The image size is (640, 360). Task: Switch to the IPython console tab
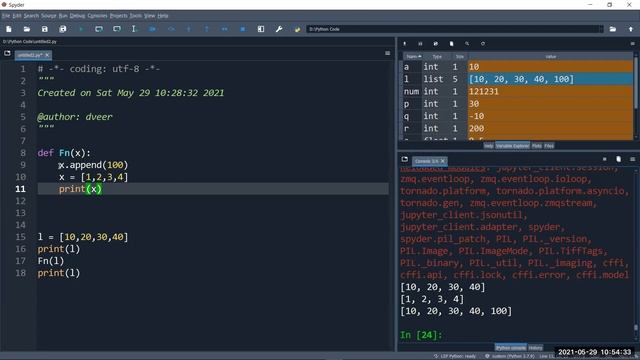(511, 348)
